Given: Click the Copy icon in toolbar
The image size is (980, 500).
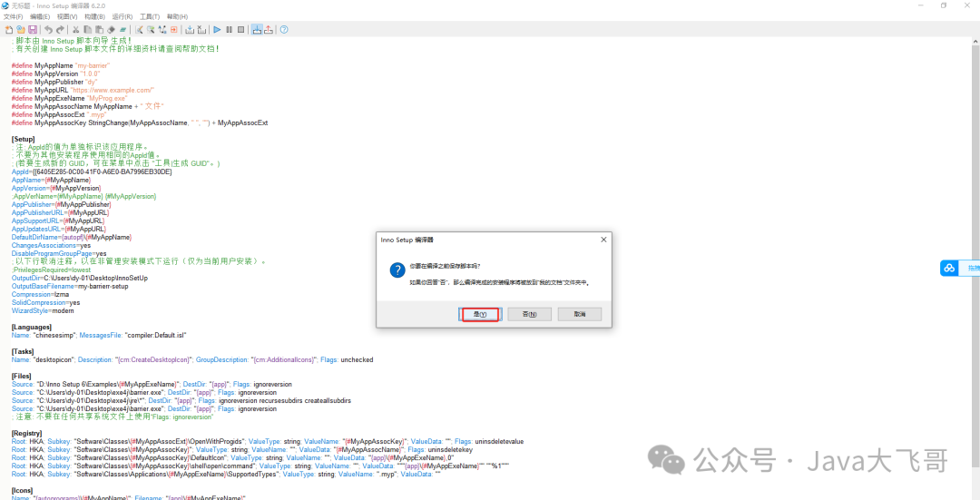Looking at the screenshot, I should [x=87, y=29].
